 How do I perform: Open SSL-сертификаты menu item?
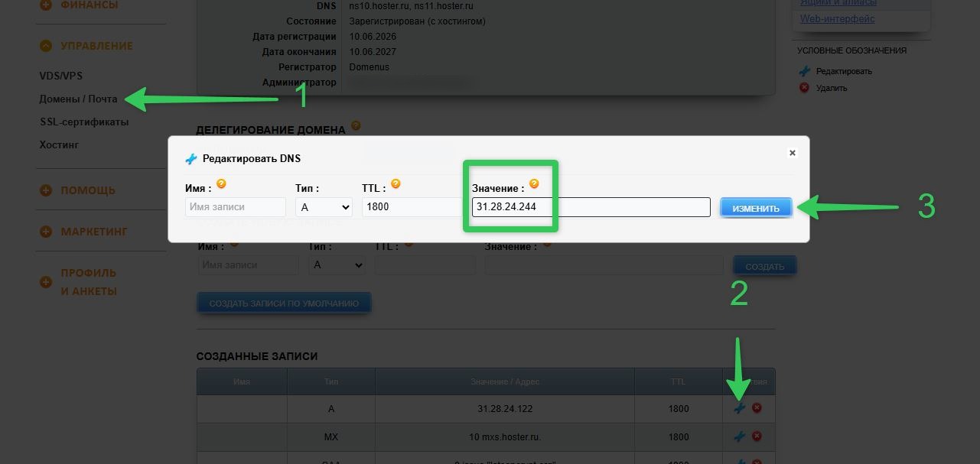tap(84, 122)
